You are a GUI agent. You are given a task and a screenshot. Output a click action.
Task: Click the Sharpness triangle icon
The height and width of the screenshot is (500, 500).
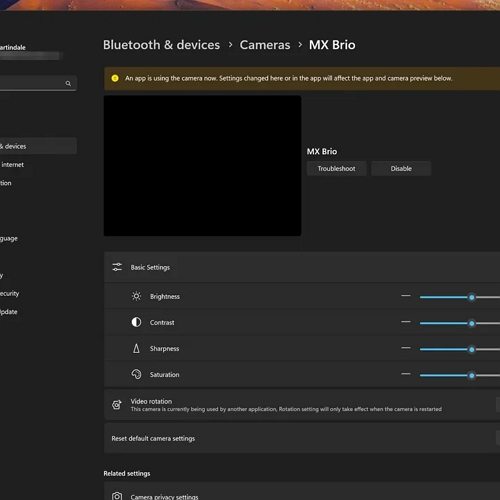point(136,348)
